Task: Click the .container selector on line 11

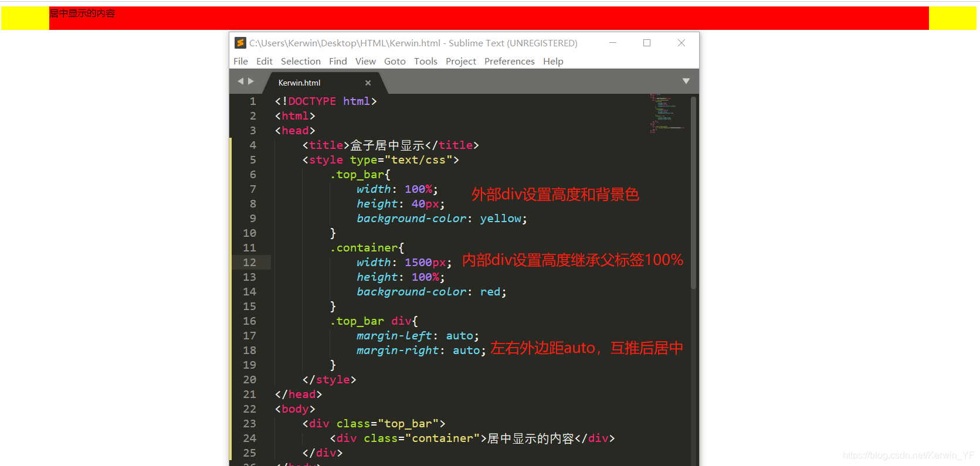Action: [x=364, y=248]
